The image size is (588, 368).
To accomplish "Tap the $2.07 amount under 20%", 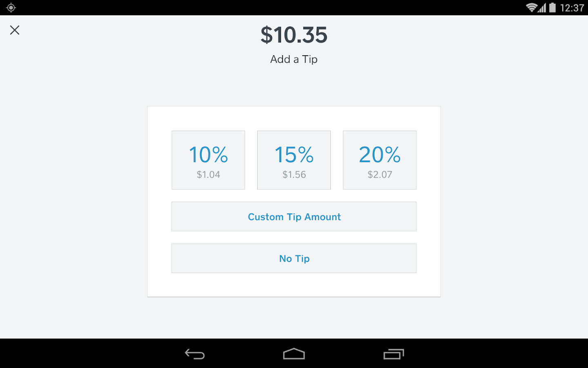I will click(x=379, y=174).
